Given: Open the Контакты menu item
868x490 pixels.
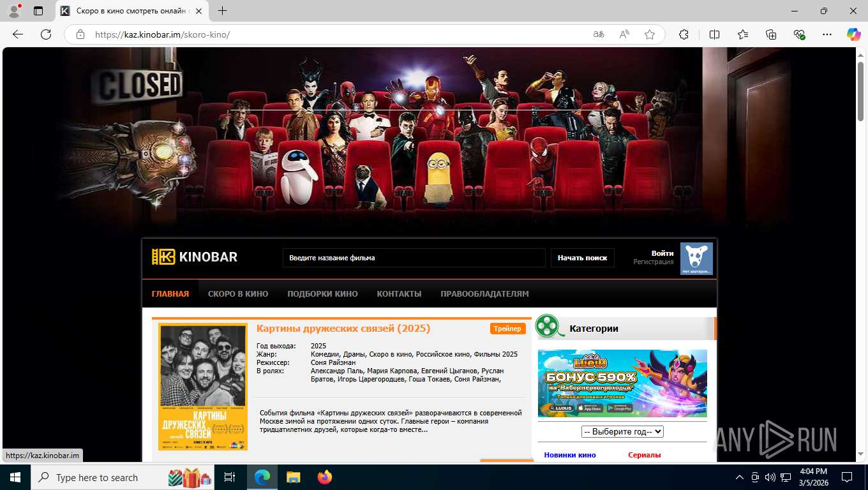Looking at the screenshot, I should (x=399, y=294).
